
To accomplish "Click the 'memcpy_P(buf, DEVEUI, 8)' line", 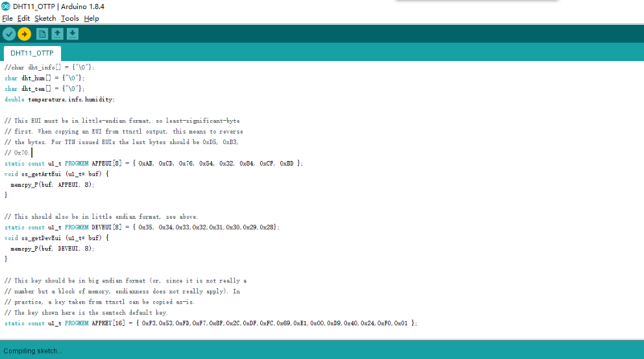I will 52,249.
